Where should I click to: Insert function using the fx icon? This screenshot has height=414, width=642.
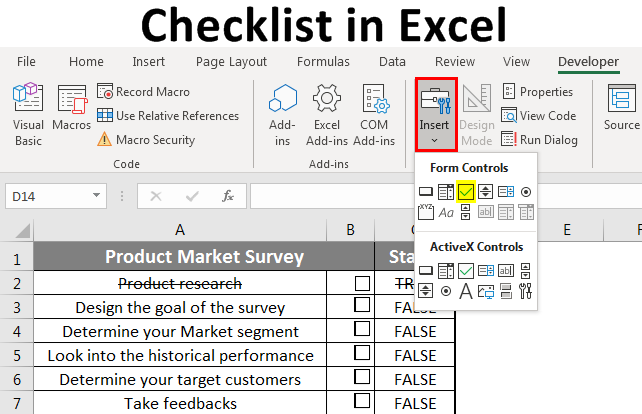click(228, 195)
